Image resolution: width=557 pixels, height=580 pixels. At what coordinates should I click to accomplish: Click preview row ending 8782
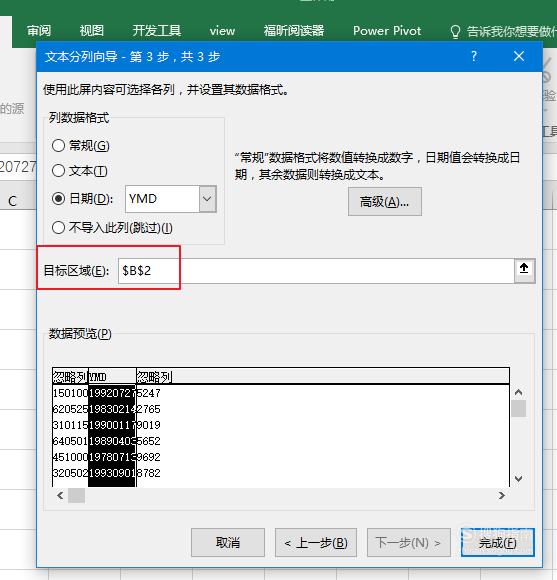(107, 473)
